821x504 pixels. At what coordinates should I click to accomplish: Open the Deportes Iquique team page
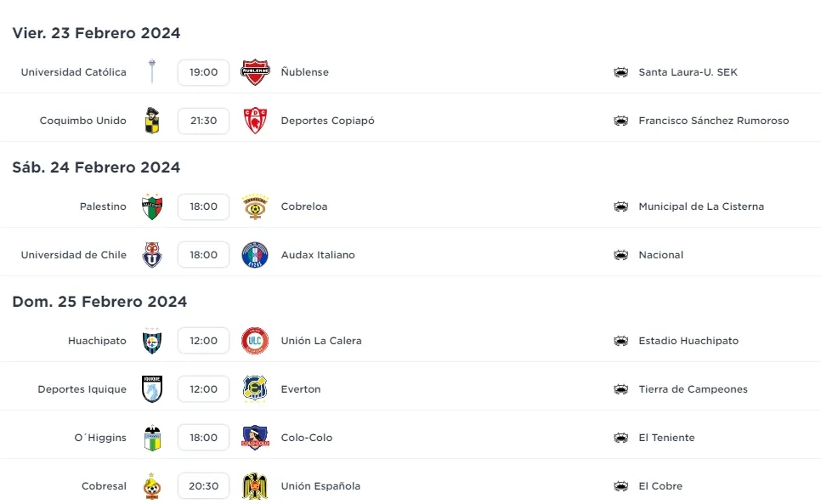(82, 389)
